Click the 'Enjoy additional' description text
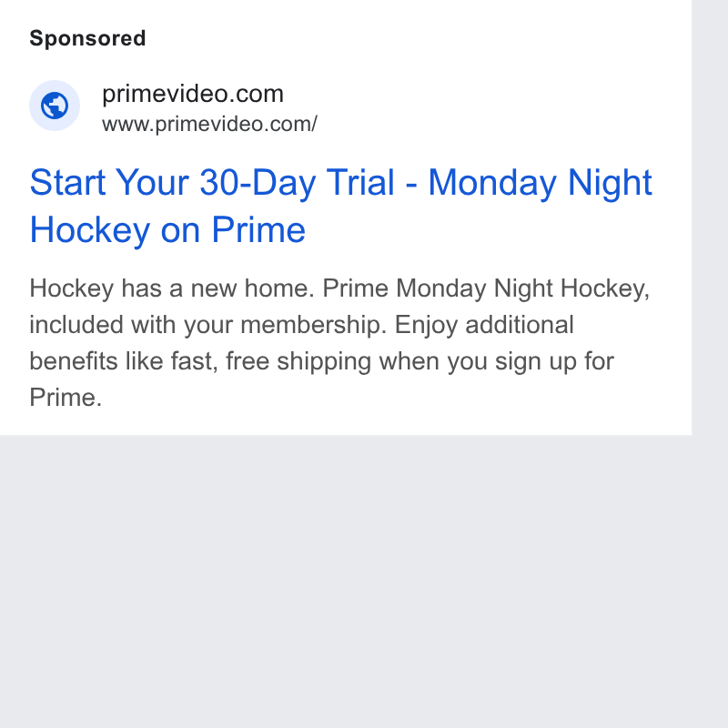The width and height of the screenshot is (728, 728). (x=484, y=325)
